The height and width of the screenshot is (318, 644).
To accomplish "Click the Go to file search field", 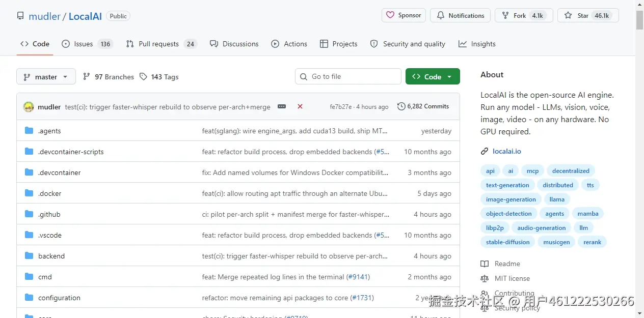I will [x=348, y=76].
